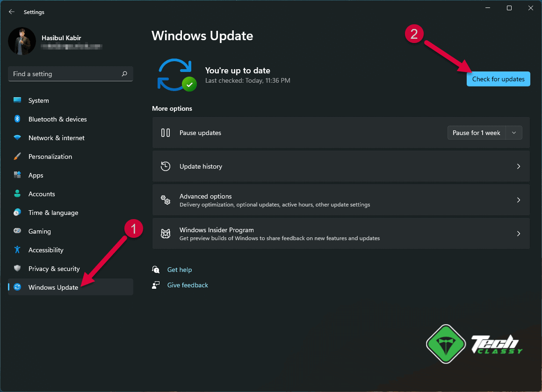
Task: Click the back arrow in Settings
Action: (x=11, y=12)
